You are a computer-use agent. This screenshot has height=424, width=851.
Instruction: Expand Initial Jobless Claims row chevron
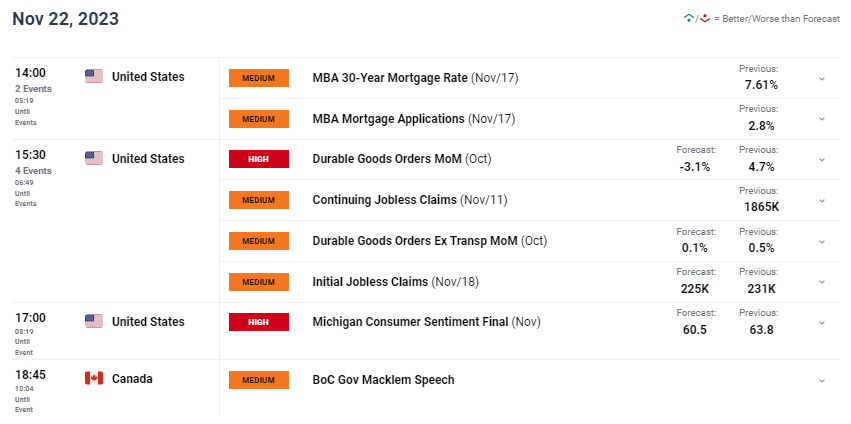[x=822, y=282]
